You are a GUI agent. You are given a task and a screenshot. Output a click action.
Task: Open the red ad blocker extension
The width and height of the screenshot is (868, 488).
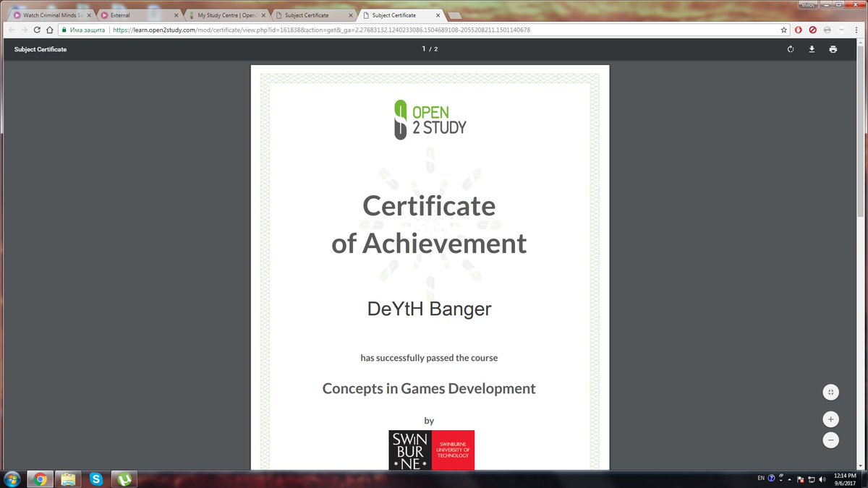(x=813, y=30)
